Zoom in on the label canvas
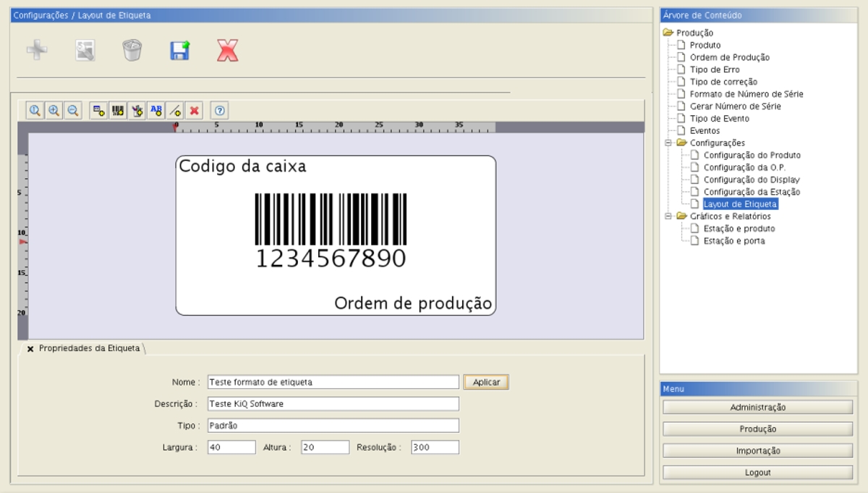Image resolution: width=868 pixels, height=493 pixels. [x=54, y=111]
